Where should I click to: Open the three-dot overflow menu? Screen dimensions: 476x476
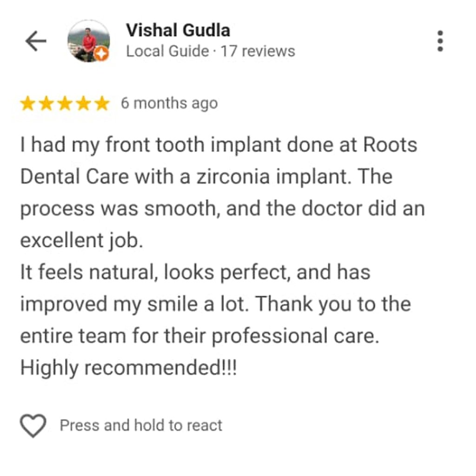(x=440, y=41)
